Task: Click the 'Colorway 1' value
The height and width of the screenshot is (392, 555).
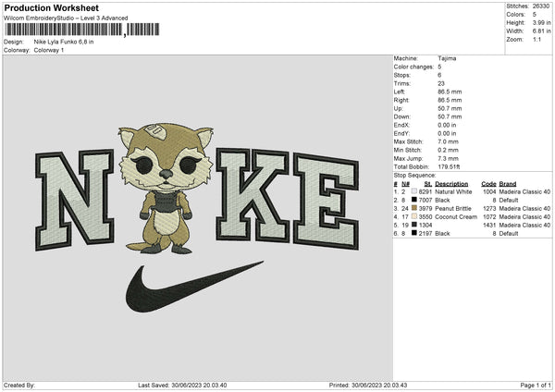Action: coord(49,50)
